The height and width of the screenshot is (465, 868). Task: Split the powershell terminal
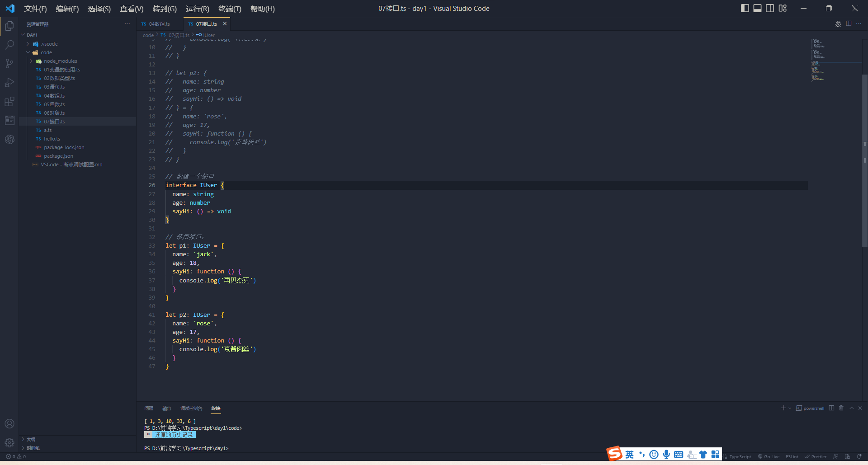832,408
